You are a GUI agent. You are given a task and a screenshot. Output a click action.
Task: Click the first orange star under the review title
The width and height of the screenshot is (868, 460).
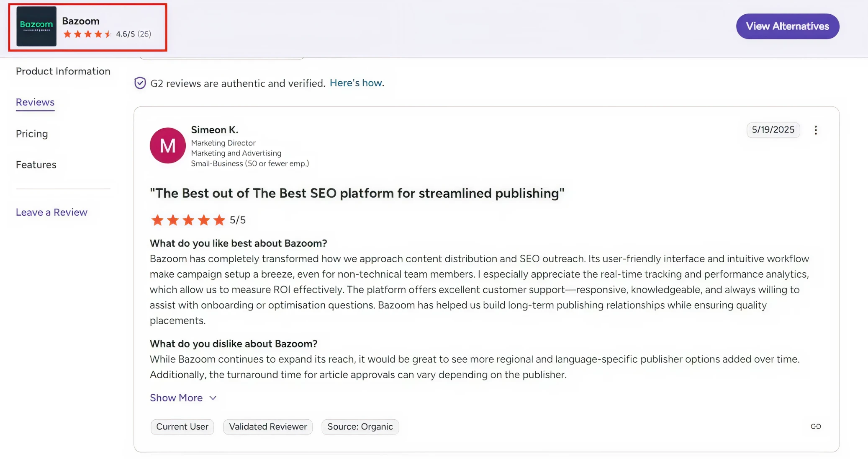point(157,220)
